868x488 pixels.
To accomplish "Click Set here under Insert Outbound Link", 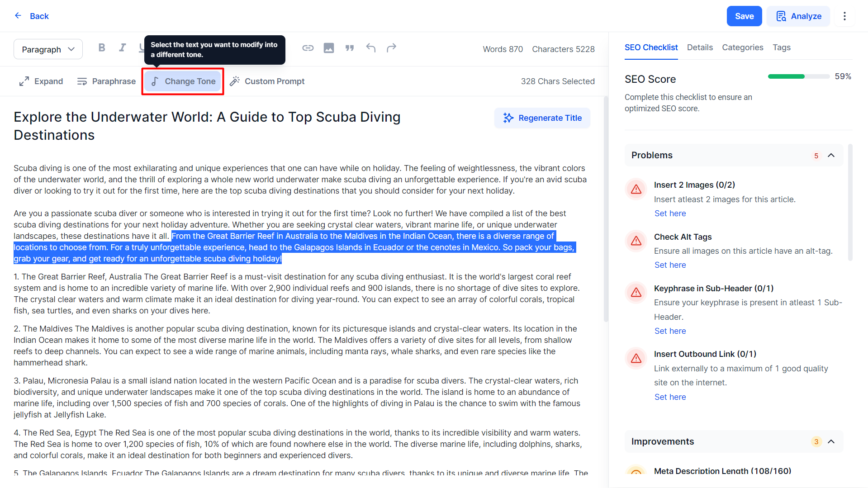I will pyautogui.click(x=670, y=397).
